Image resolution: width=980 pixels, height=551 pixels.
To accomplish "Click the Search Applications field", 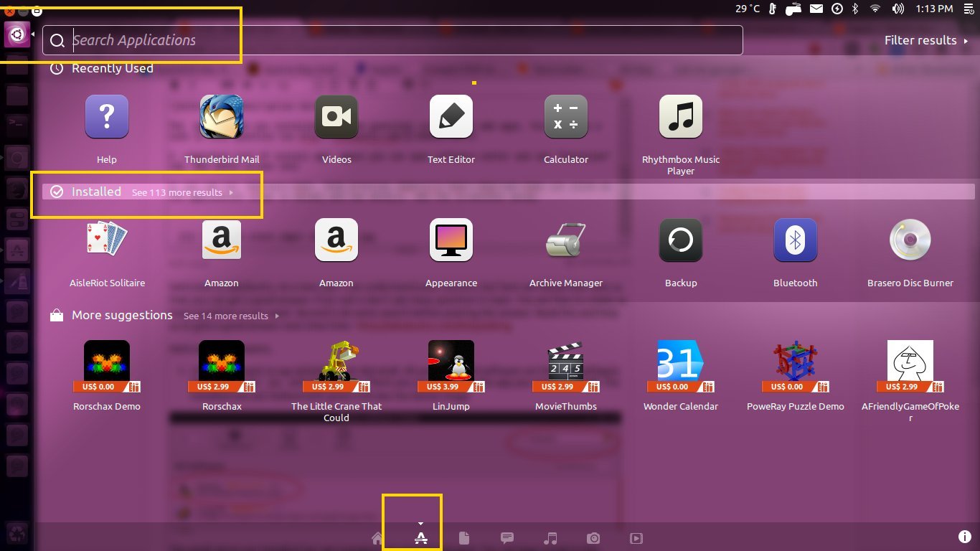I will (392, 40).
